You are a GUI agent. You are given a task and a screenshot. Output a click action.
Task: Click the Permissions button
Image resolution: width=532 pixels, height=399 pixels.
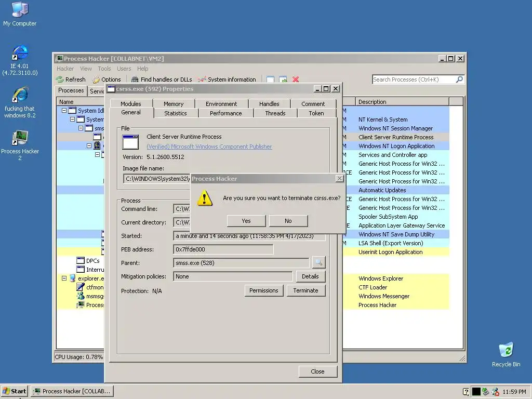click(263, 290)
